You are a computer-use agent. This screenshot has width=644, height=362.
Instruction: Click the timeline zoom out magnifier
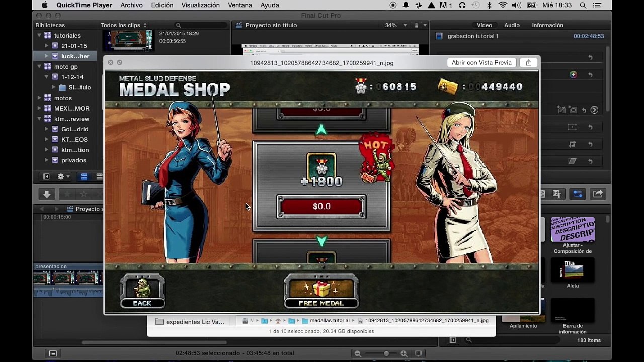click(358, 354)
